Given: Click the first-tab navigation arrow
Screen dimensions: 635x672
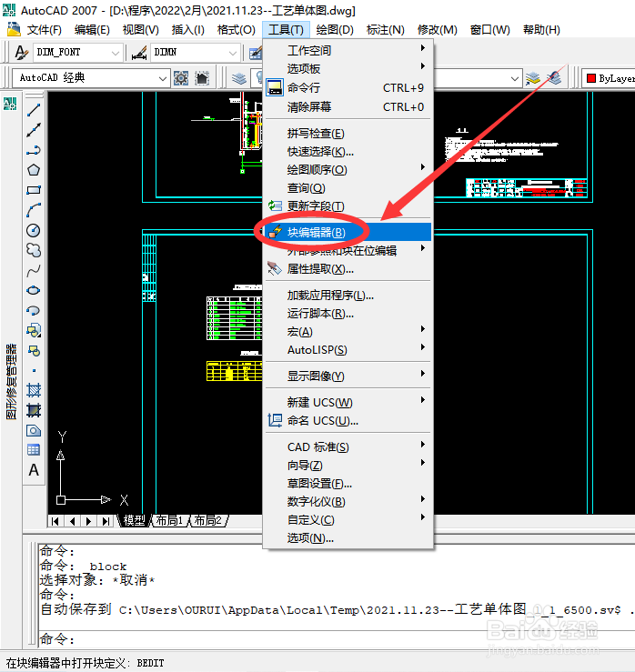Looking at the screenshot, I should pos(55,521).
